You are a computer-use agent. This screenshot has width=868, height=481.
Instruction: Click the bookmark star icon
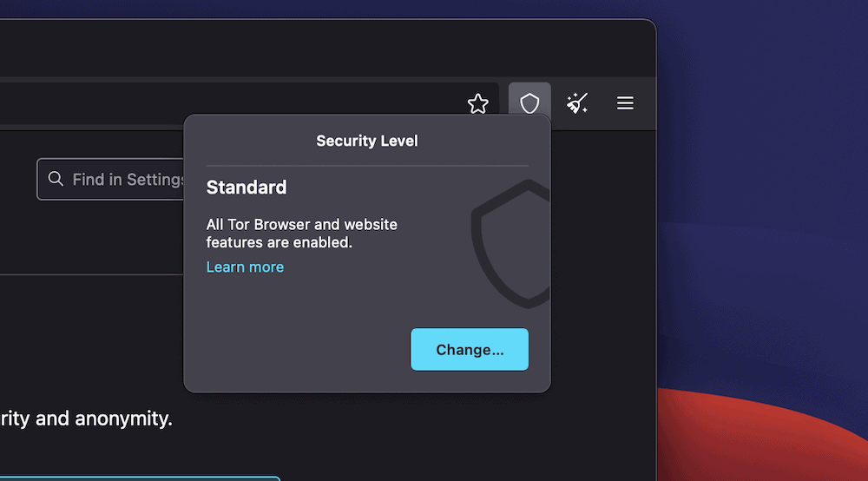pos(477,104)
